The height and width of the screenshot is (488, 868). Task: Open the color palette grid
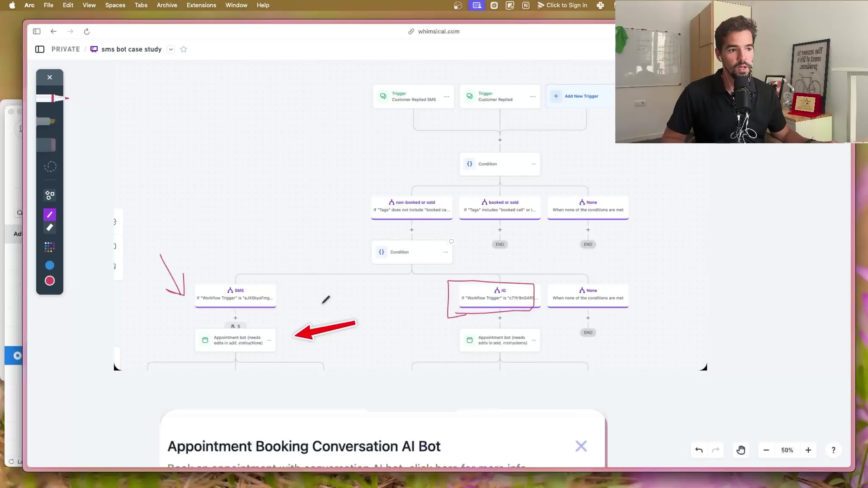49,247
